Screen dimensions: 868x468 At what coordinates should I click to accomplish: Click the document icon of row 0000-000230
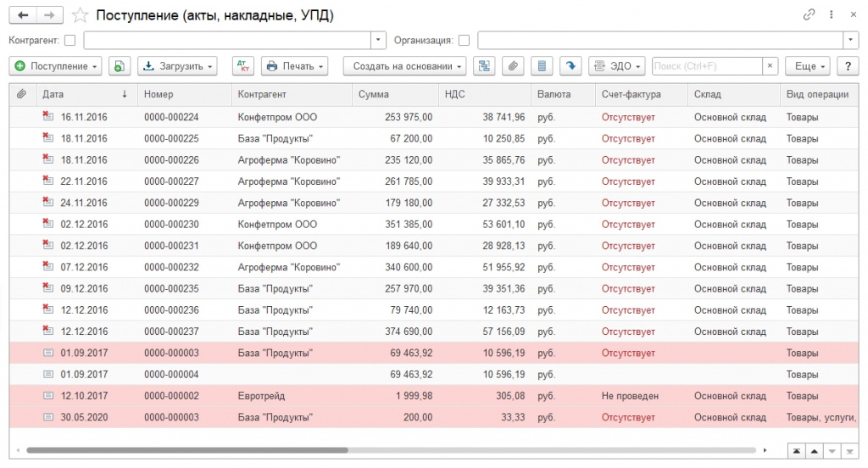point(48,224)
